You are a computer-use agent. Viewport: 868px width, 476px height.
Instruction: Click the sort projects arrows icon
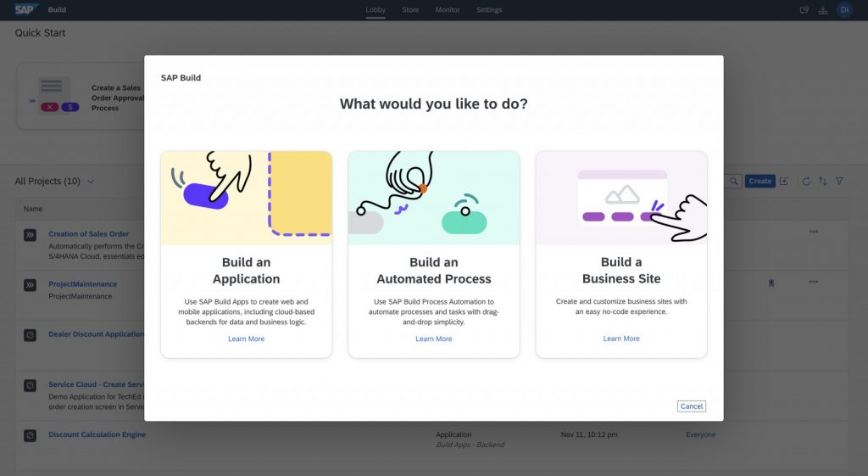click(822, 182)
